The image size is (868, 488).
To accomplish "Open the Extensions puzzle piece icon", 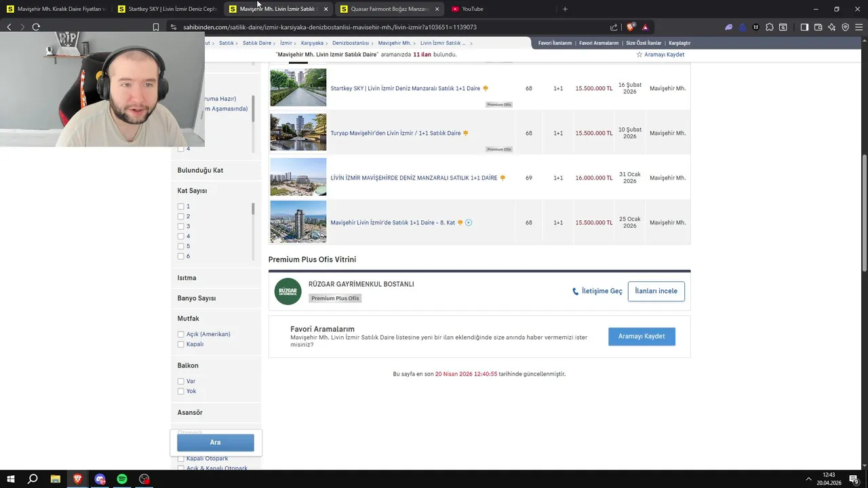I will (x=770, y=27).
